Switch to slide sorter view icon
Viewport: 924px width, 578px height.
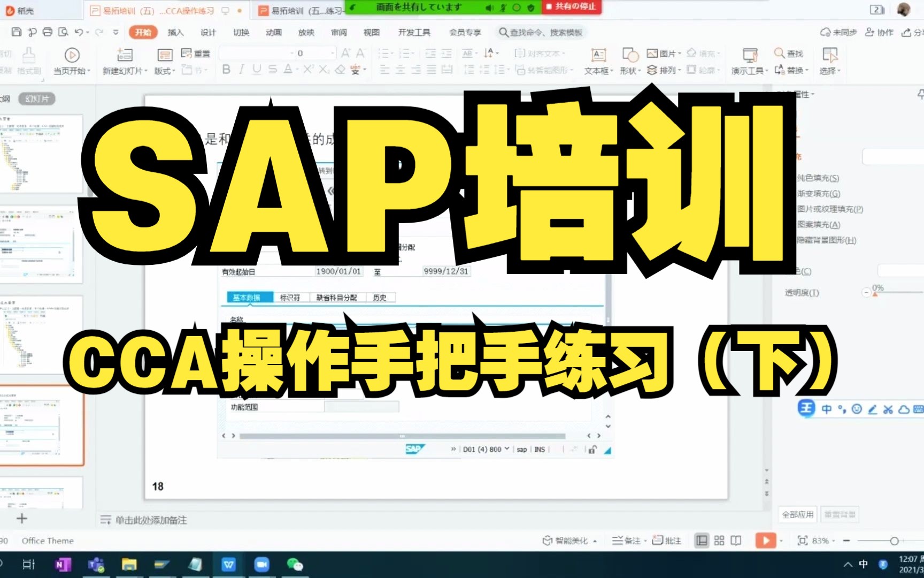719,541
